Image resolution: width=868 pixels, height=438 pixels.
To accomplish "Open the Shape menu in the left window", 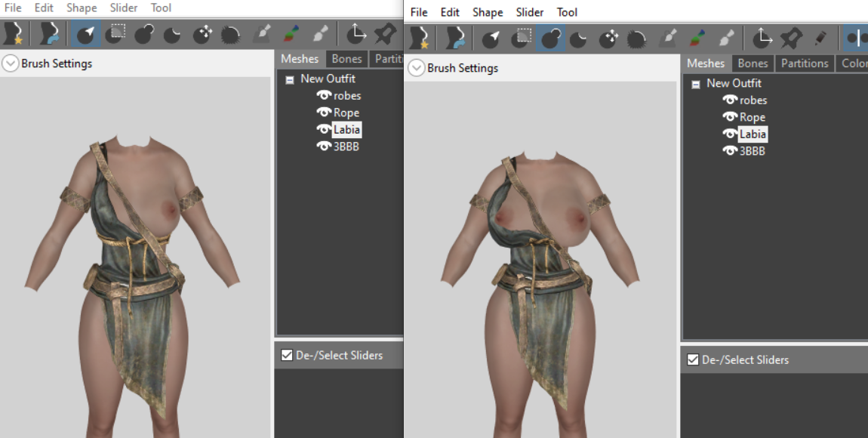I will (x=82, y=8).
